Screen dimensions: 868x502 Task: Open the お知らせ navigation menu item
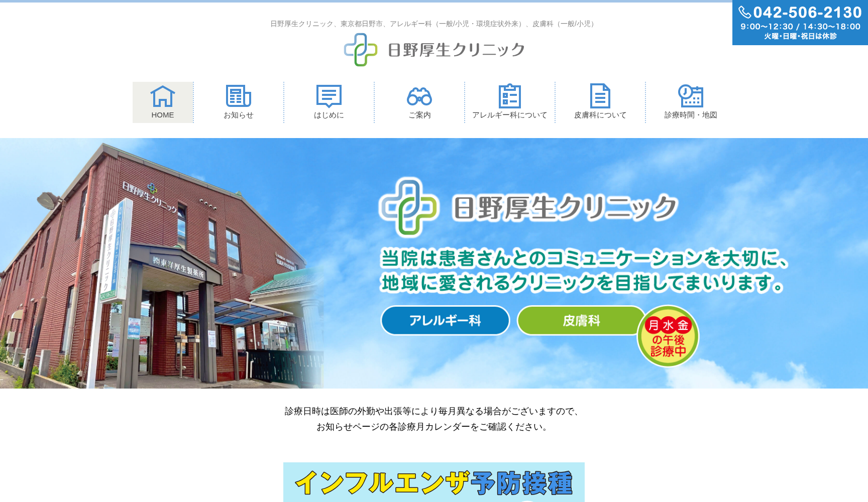[x=238, y=102]
